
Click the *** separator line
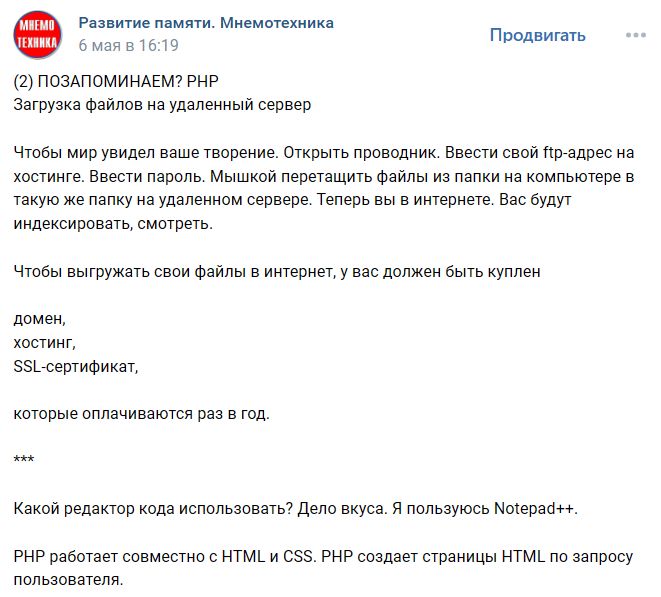tap(24, 461)
